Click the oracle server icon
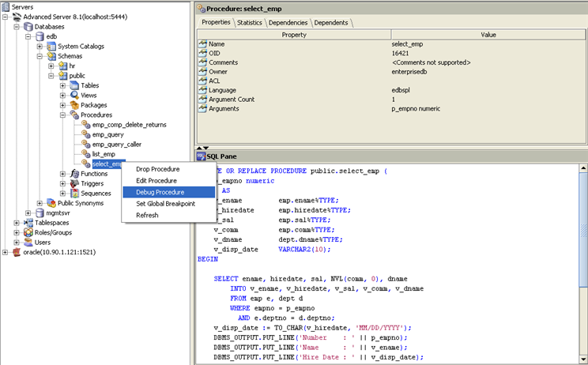This screenshot has height=365, width=588. coord(16,252)
